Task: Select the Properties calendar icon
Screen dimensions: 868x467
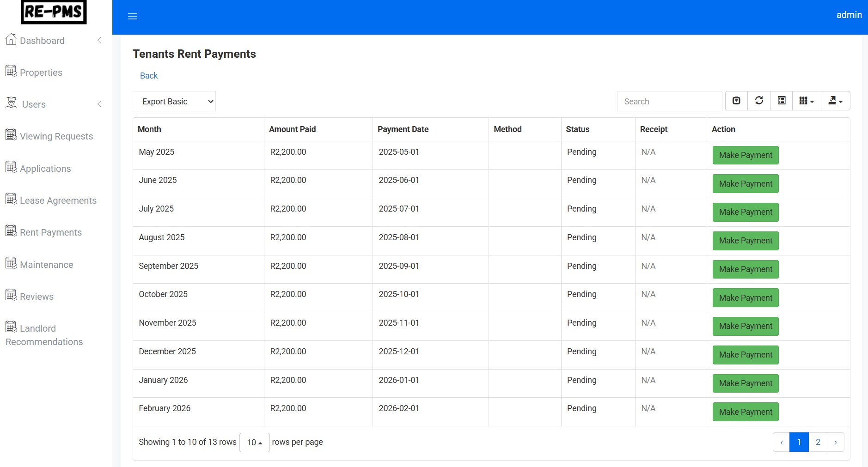Action: tap(10, 71)
